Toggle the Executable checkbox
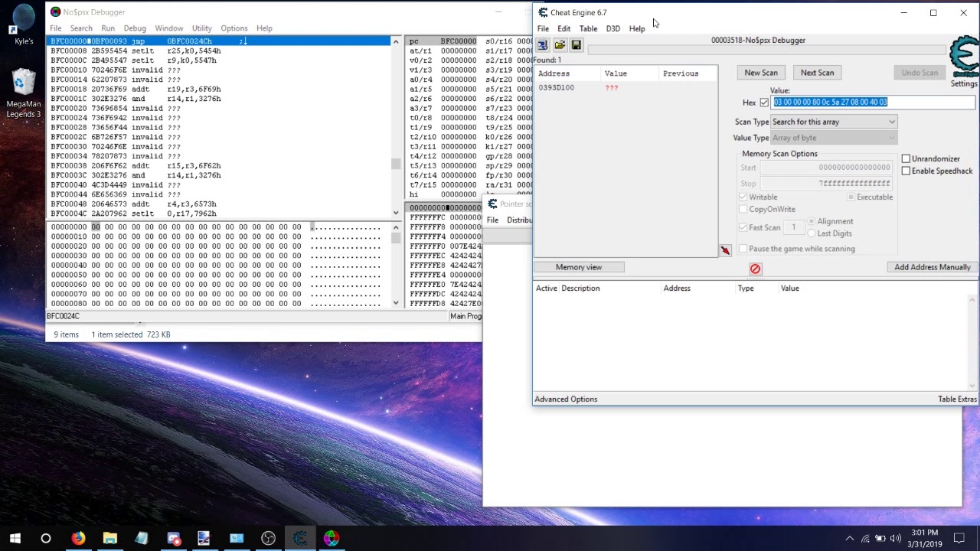The image size is (980, 551). coord(851,197)
